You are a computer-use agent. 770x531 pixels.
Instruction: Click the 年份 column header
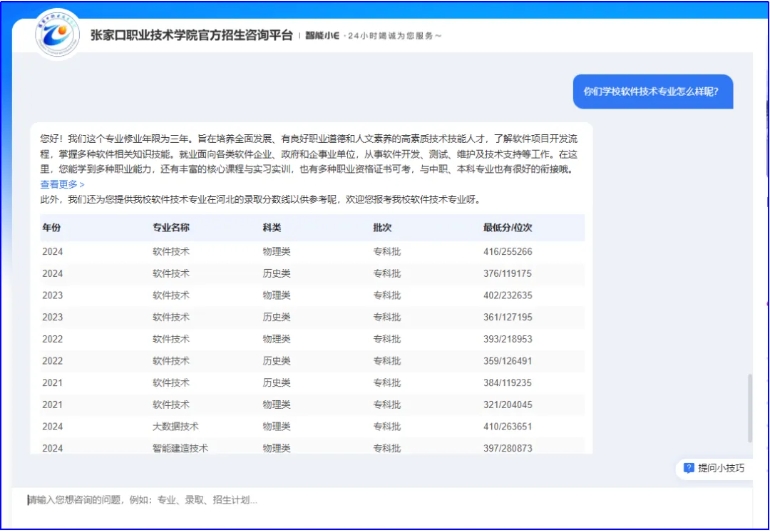point(52,228)
